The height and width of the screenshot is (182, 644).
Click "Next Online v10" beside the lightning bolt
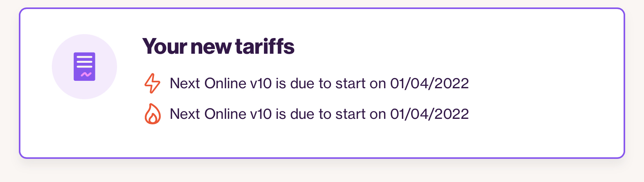click(220, 84)
